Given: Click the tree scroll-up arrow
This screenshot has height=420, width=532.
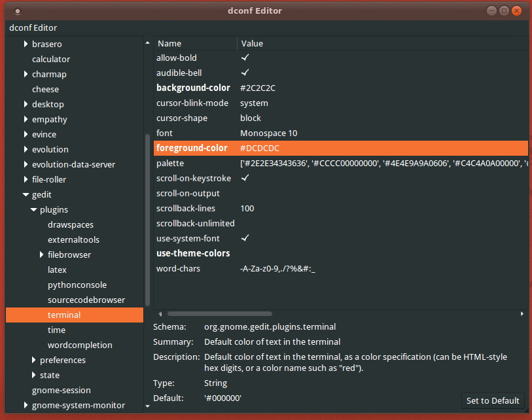Looking at the screenshot, I should (147, 43).
